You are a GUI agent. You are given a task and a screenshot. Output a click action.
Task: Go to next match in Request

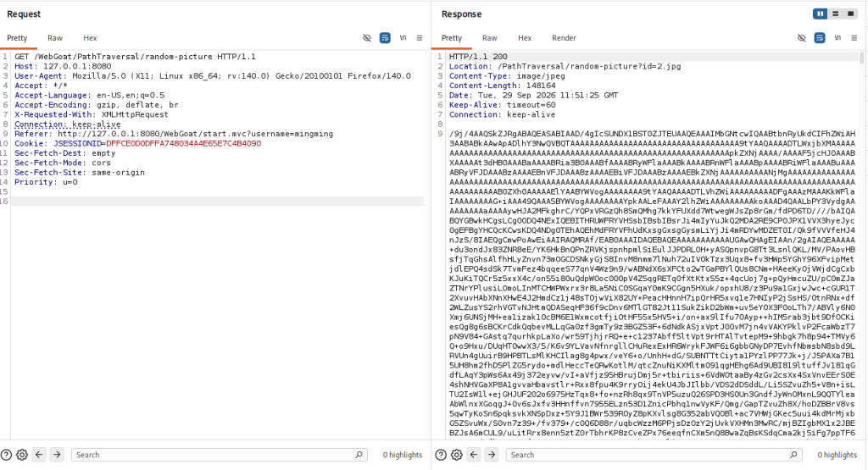click(57, 455)
